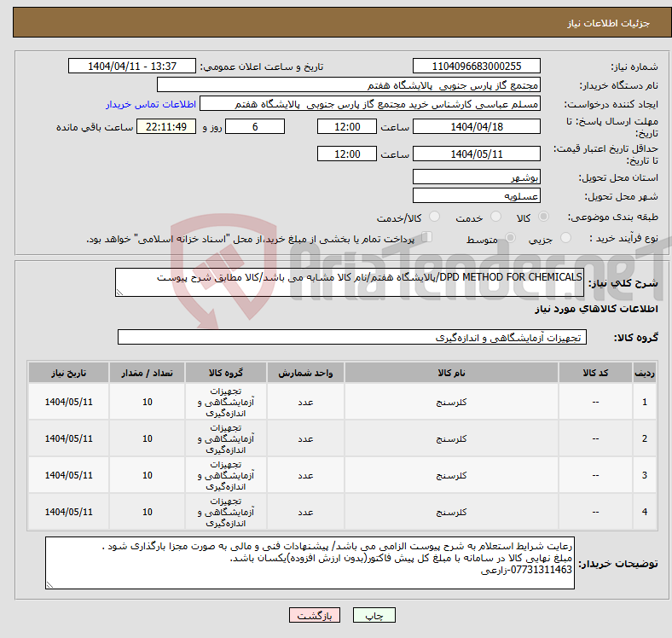Click the need number field 1104096683000255
Screen dimensions: 672x638
[x=476, y=66]
